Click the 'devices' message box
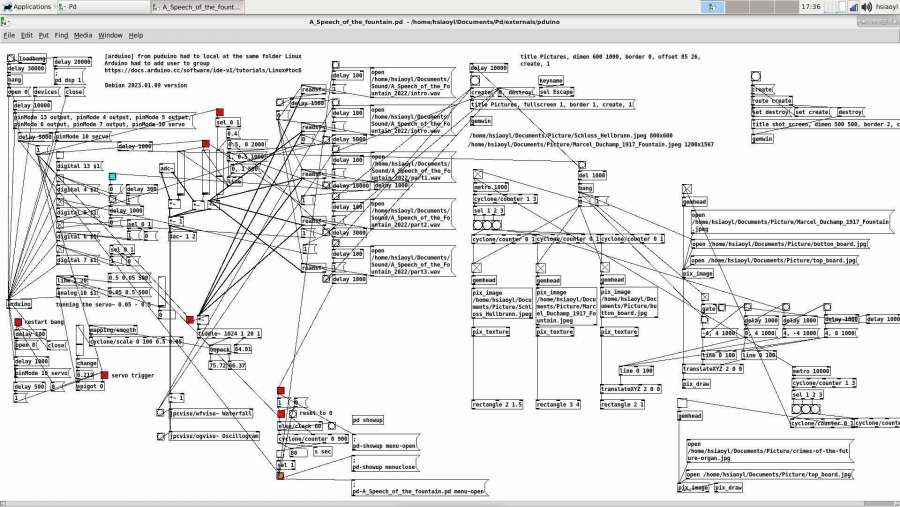Image resolution: width=900 pixels, height=507 pixels. tap(46, 92)
